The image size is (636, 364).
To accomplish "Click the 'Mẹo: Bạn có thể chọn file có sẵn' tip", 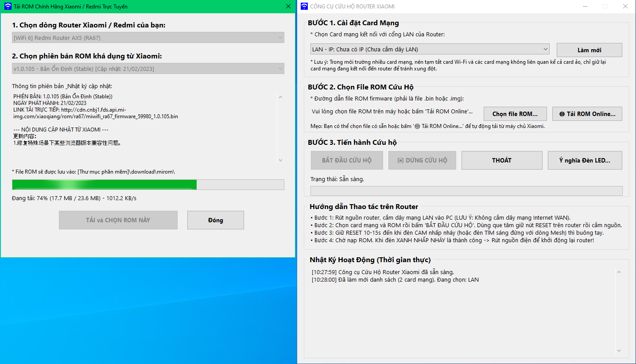I will click(427, 126).
